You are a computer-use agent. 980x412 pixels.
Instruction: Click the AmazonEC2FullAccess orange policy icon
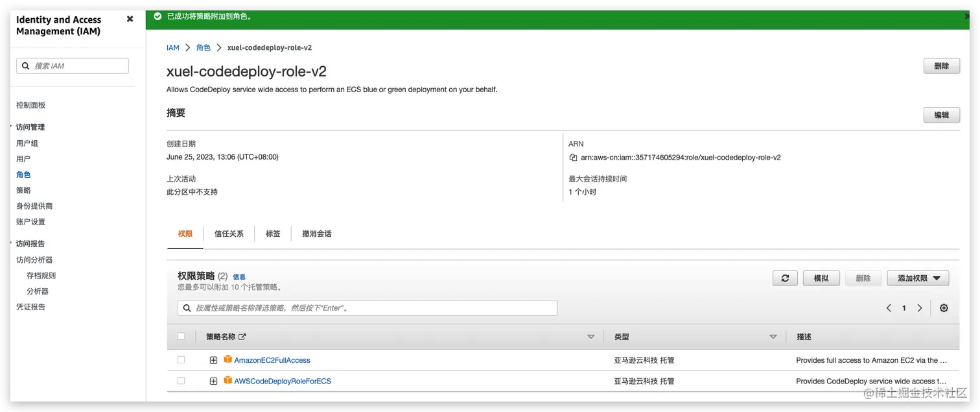coord(227,359)
